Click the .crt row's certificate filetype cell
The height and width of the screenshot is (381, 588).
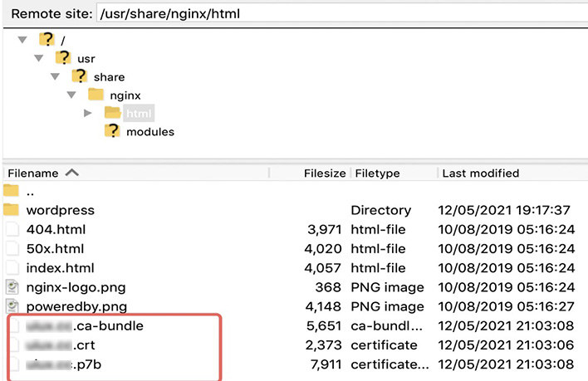coord(384,345)
